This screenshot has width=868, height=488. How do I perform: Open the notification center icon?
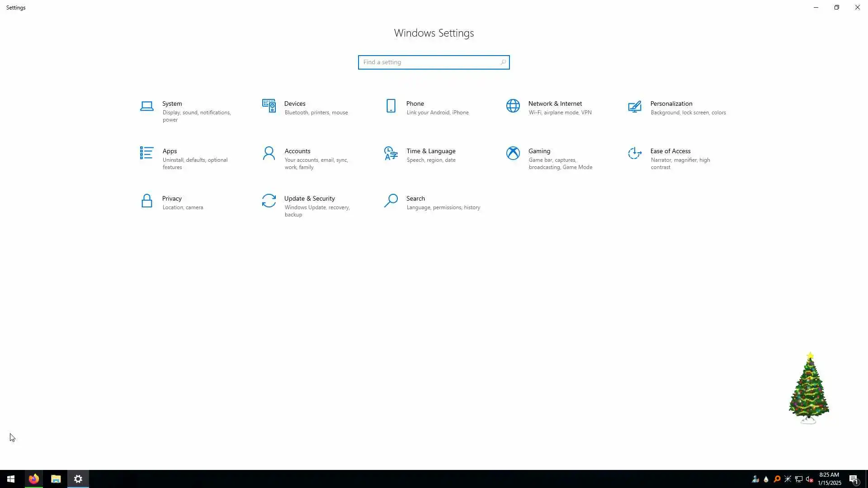(854, 479)
